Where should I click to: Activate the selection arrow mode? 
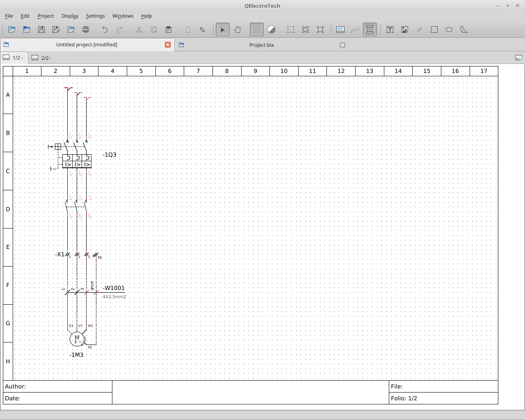point(223,30)
